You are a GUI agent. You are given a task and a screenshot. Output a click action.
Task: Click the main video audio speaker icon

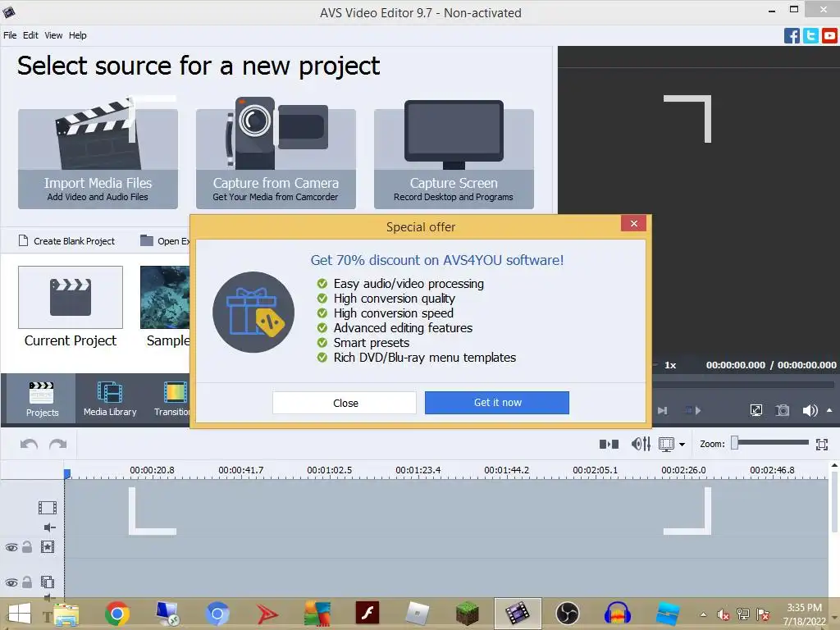tap(49, 527)
